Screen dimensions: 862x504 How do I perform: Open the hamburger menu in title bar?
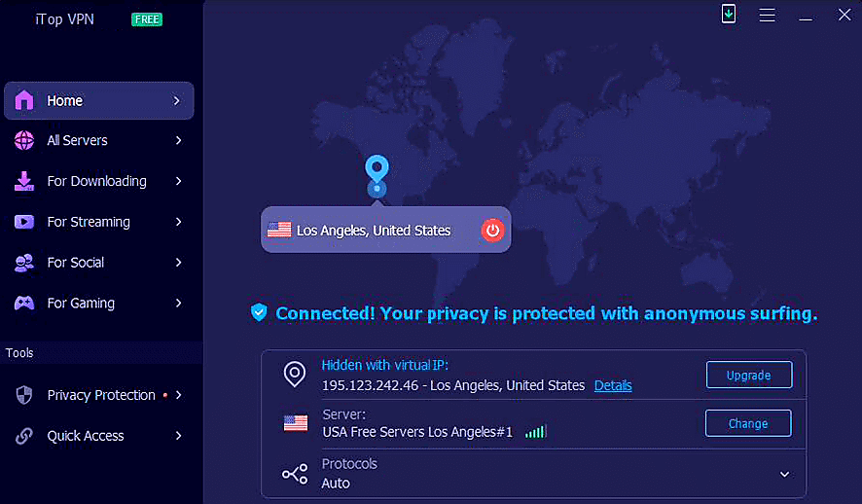coord(768,16)
